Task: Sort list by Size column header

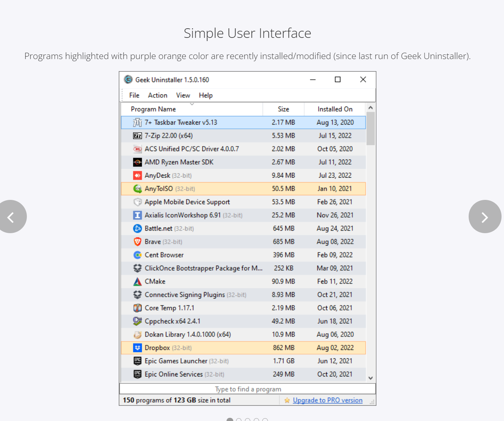Action: pyautogui.click(x=283, y=109)
